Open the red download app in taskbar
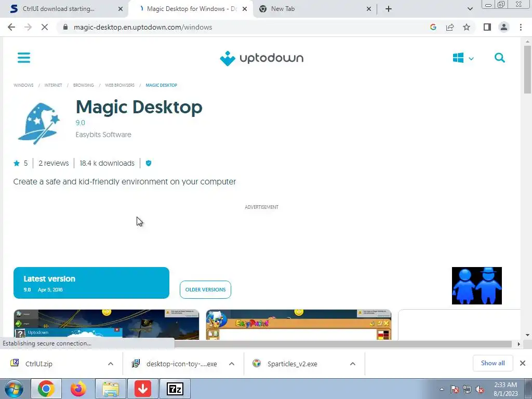532x399 pixels. point(143,389)
